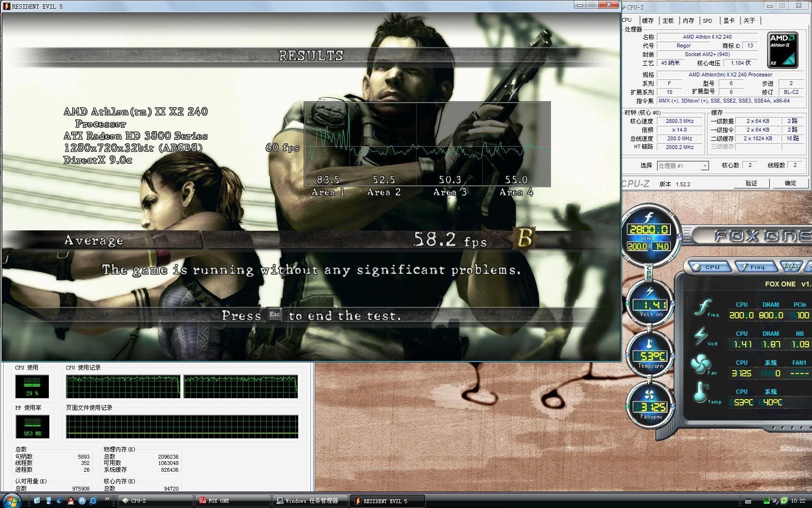Launch Internet Explorer from quick launch
Screen dimensions: 812x508
pos(93,501)
